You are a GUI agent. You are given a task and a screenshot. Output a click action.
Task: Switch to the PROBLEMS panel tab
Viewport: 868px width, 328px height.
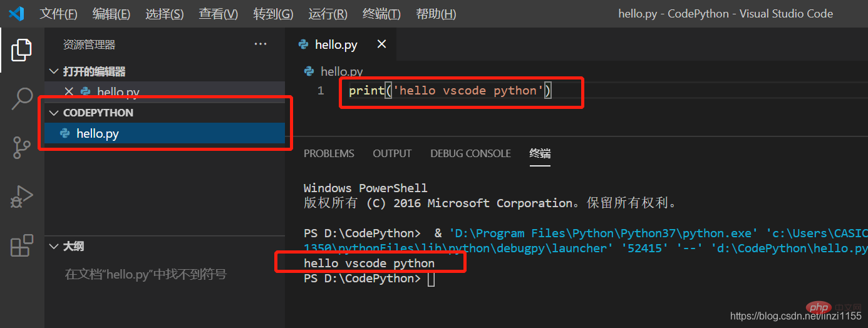[329, 153]
